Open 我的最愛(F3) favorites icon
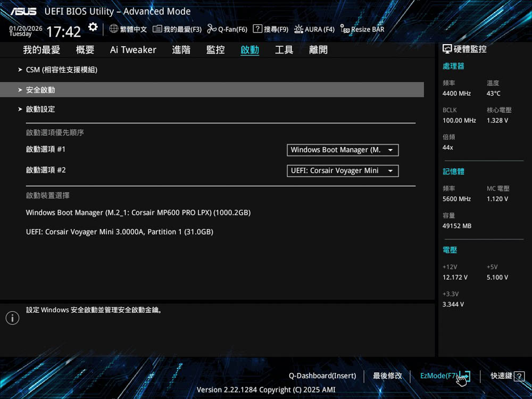Viewport: 532px width, 399px height. [157, 29]
